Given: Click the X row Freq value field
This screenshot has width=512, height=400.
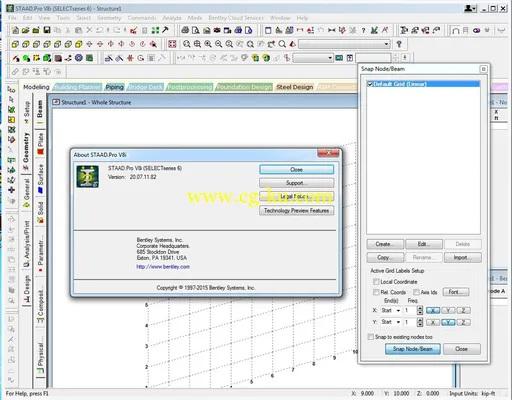Looking at the screenshot, I should point(410,310).
